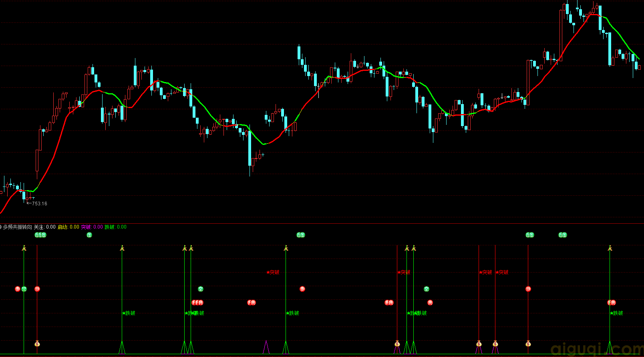Click the single green 压 marker icon
The width and height of the screenshot is (644, 357).
89,235
